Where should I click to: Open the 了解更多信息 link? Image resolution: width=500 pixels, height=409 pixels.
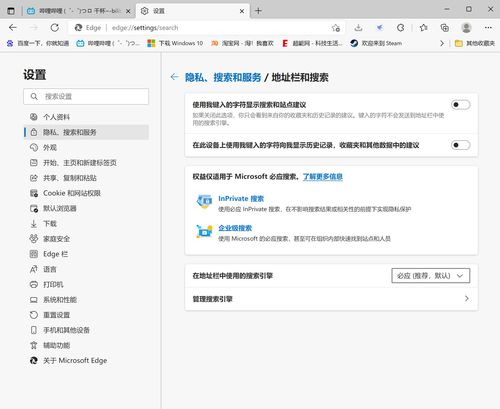[323, 177]
